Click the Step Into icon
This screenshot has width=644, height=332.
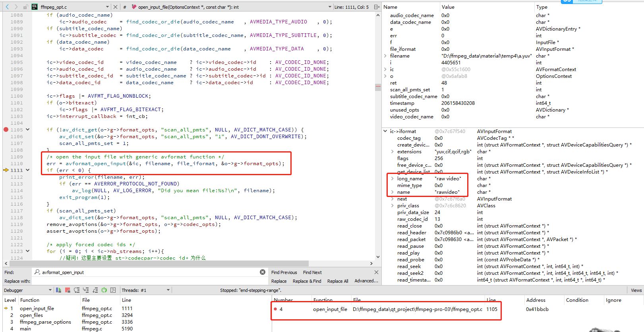(x=85, y=290)
